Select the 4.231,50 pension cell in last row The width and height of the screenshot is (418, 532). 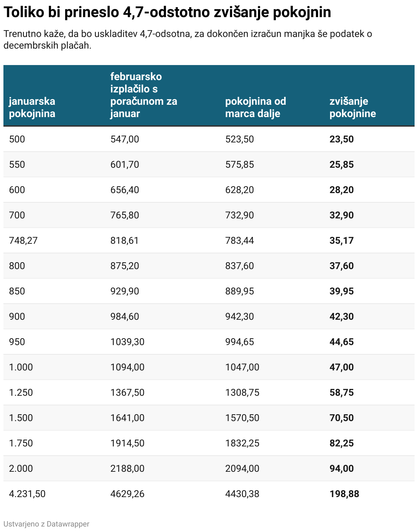[27, 494]
